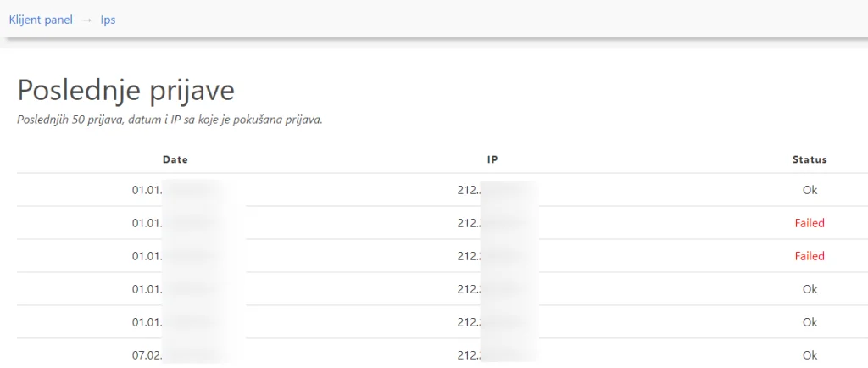Click the IP cell in the first table row
This screenshot has height=368, width=868.
coord(492,190)
